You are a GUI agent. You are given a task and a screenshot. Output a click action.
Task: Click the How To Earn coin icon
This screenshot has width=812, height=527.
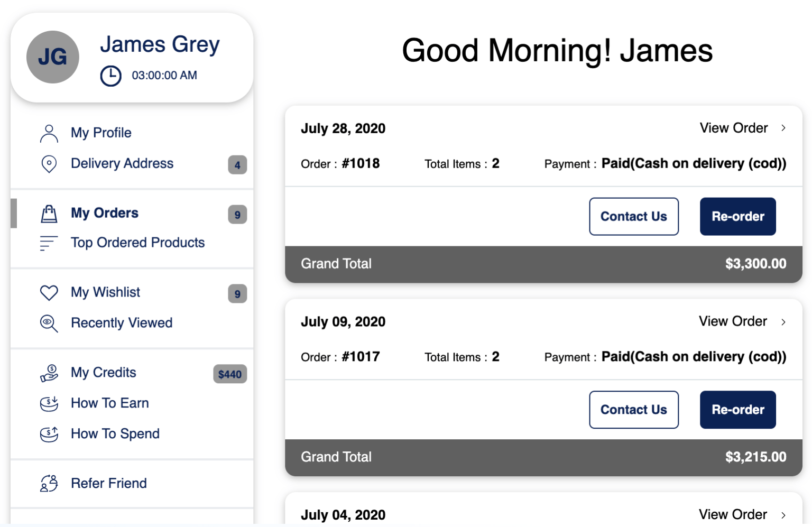[49, 404]
